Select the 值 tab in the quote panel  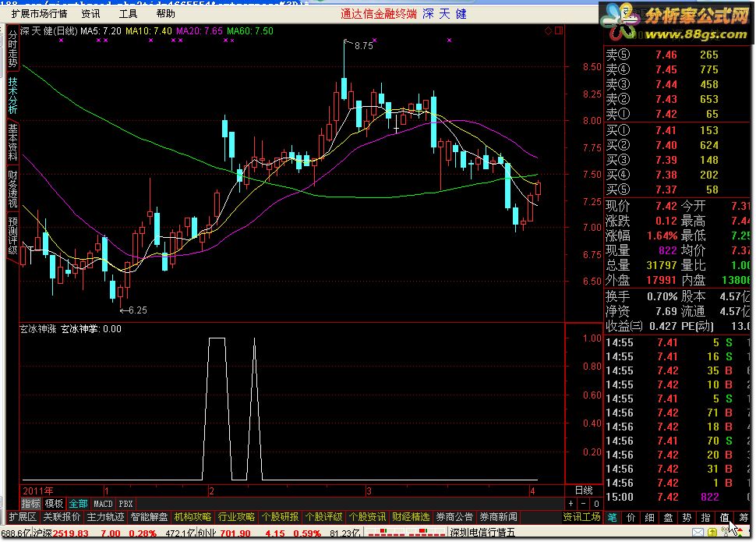click(x=724, y=517)
